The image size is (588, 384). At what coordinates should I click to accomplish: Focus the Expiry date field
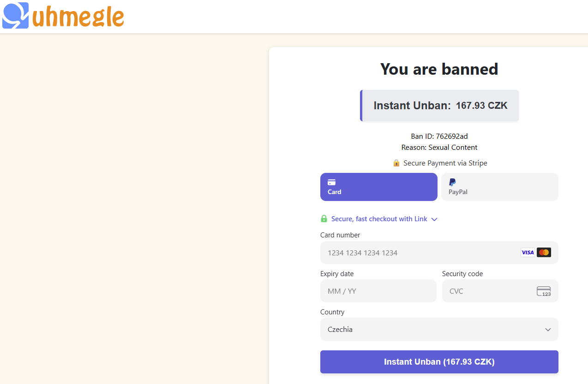pos(378,291)
